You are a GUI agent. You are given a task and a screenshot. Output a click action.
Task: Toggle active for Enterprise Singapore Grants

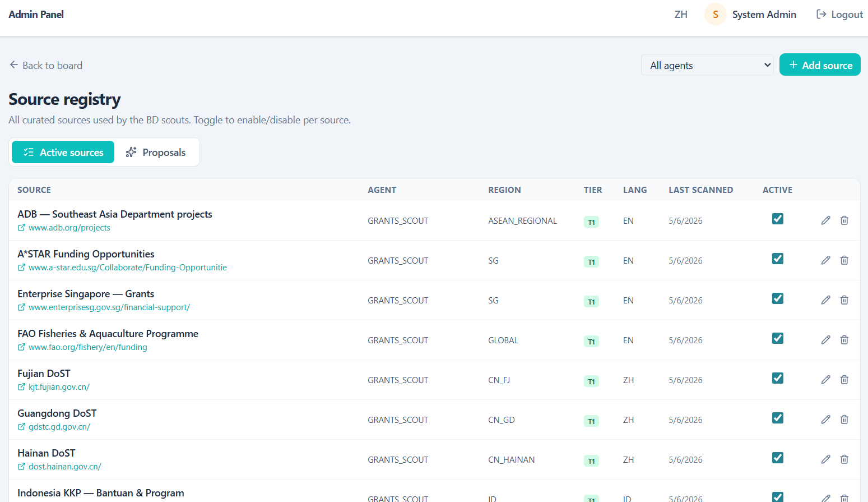click(x=778, y=298)
